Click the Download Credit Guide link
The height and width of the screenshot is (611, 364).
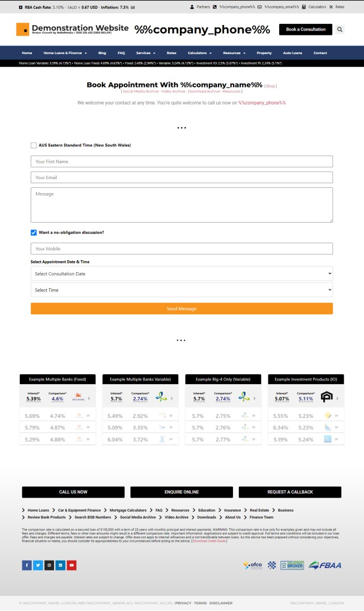click(x=209, y=541)
